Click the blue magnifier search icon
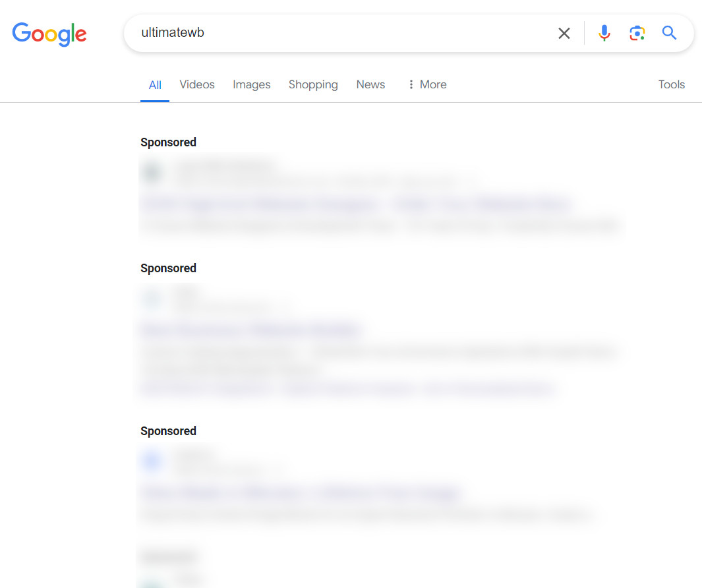This screenshot has width=702, height=588. [669, 33]
